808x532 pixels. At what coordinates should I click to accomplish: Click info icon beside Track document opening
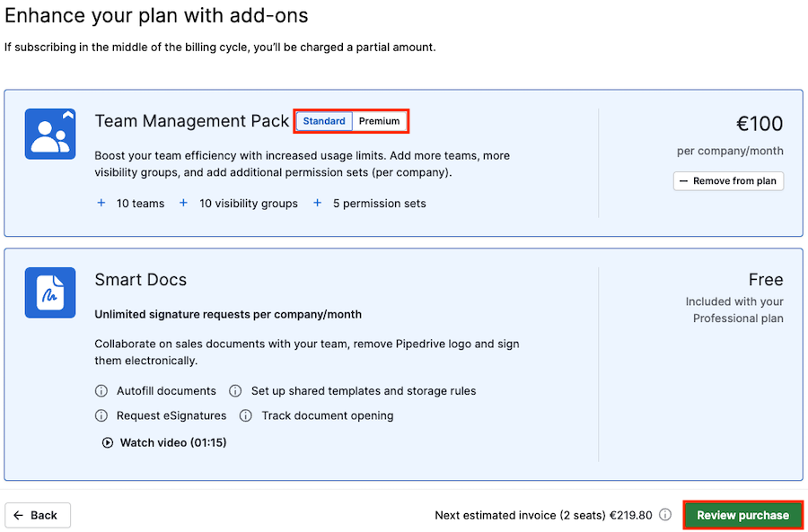(x=246, y=415)
